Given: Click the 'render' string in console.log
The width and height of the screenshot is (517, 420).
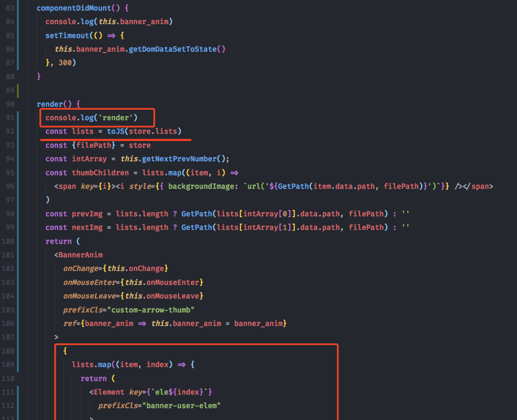Looking at the screenshot, I should pos(115,118).
